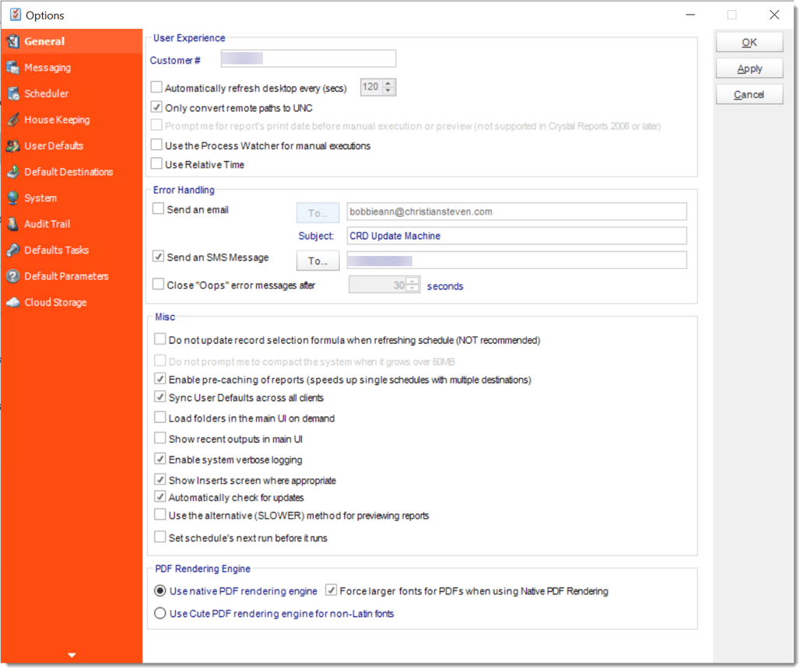This screenshot has height=672, width=803.
Task: Open the Audit Trail icon
Action: [x=12, y=224]
